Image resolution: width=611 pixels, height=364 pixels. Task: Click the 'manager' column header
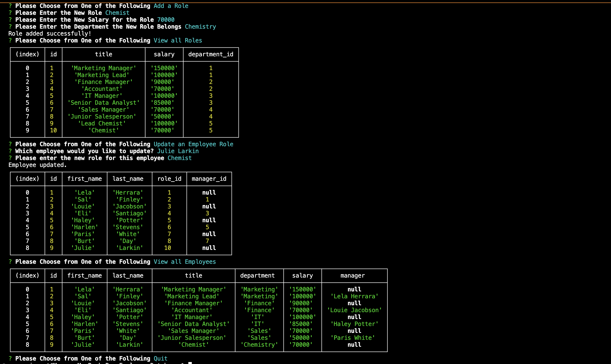(x=352, y=276)
